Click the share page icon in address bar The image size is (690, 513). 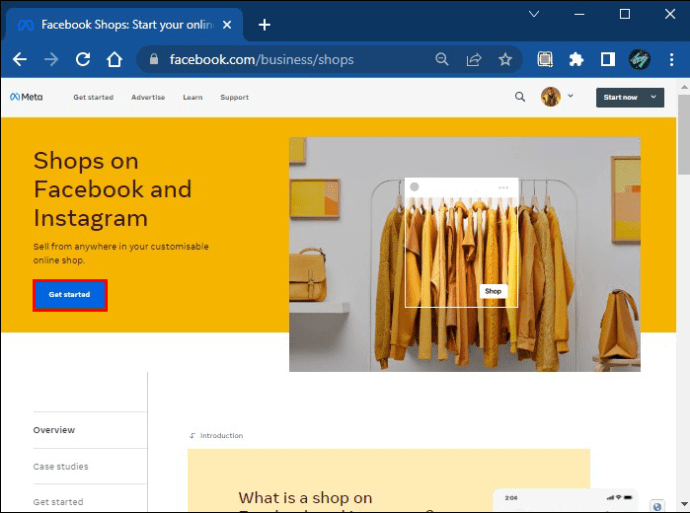(473, 59)
